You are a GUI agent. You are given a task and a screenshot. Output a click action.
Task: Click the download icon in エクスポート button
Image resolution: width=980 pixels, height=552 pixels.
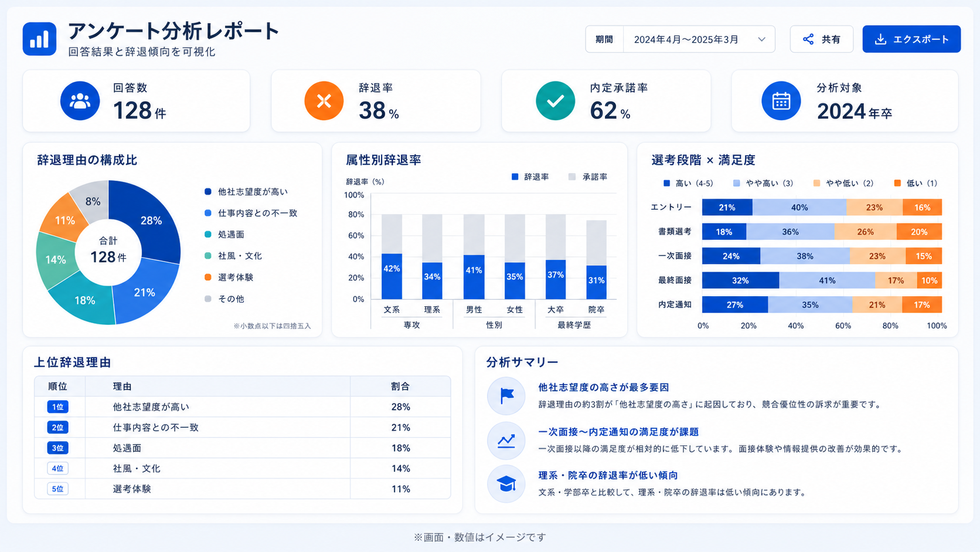coord(880,39)
